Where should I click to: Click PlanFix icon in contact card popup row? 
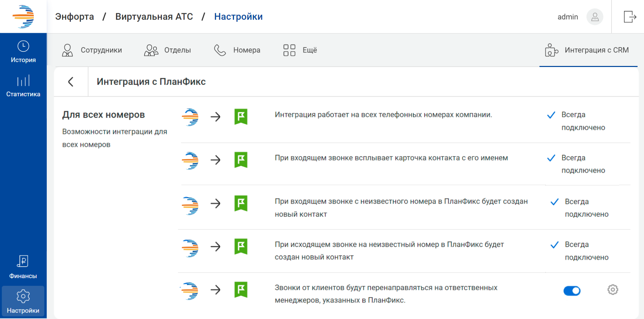tap(241, 160)
